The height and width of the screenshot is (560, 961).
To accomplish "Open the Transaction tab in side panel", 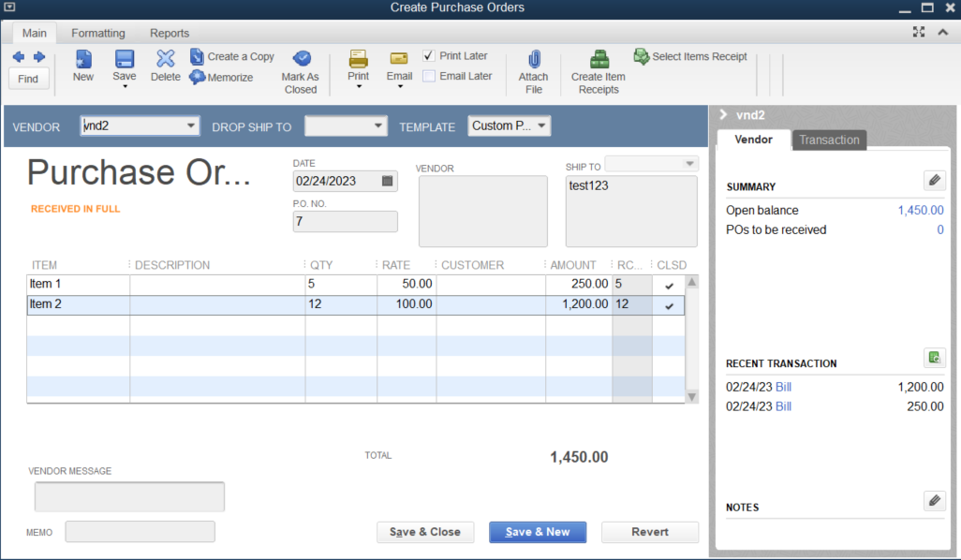I will tap(828, 140).
